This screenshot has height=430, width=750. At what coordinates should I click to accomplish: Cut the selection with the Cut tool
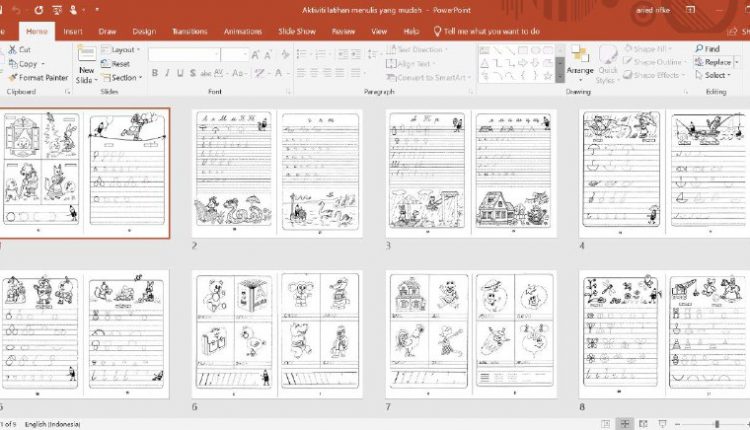pos(23,49)
